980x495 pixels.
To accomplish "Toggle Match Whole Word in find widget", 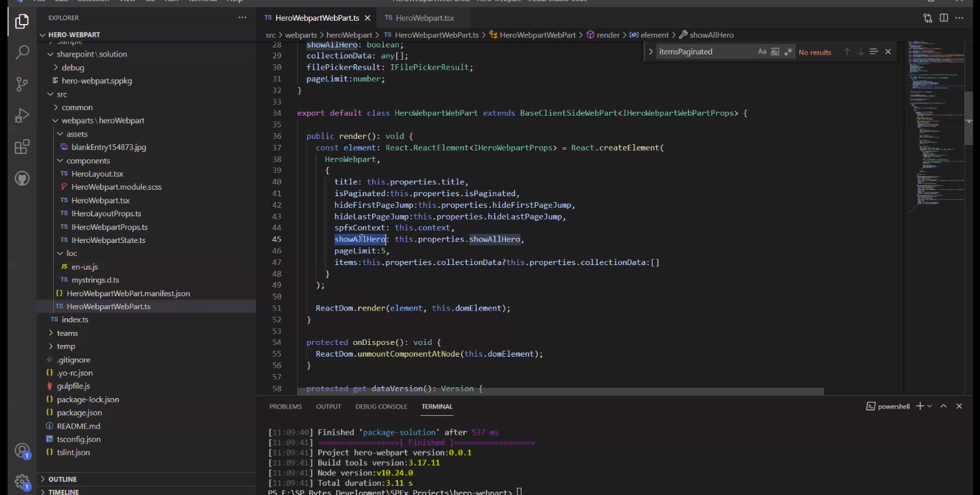I will 775,52.
